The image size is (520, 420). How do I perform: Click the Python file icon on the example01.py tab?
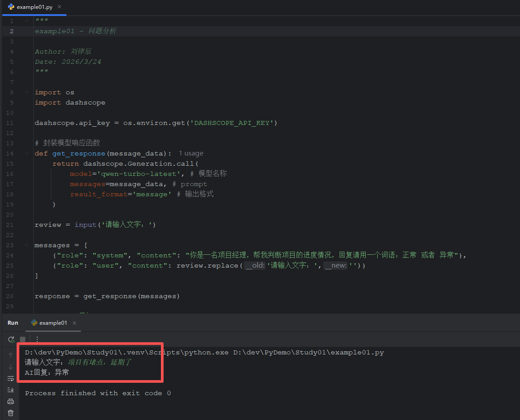click(x=11, y=7)
